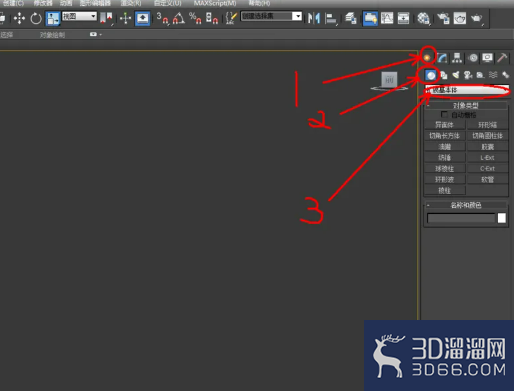Click the 环形结 object button
514x391 pixels.
(487, 125)
